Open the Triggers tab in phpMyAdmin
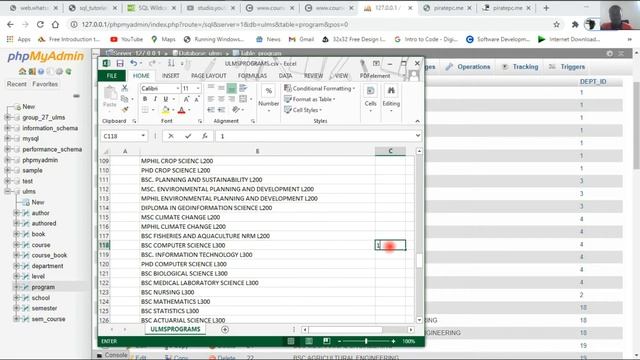This screenshot has width=640, height=360. 567,67
